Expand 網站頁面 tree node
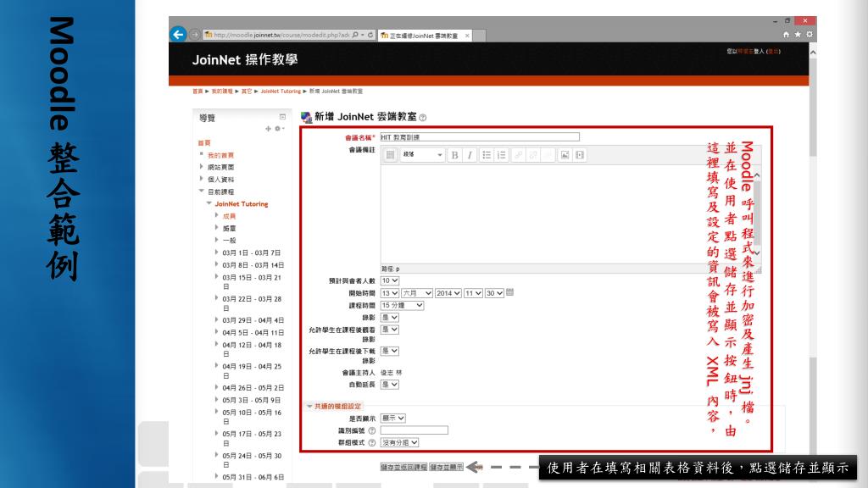This screenshot has height=488, width=868. 202,167
